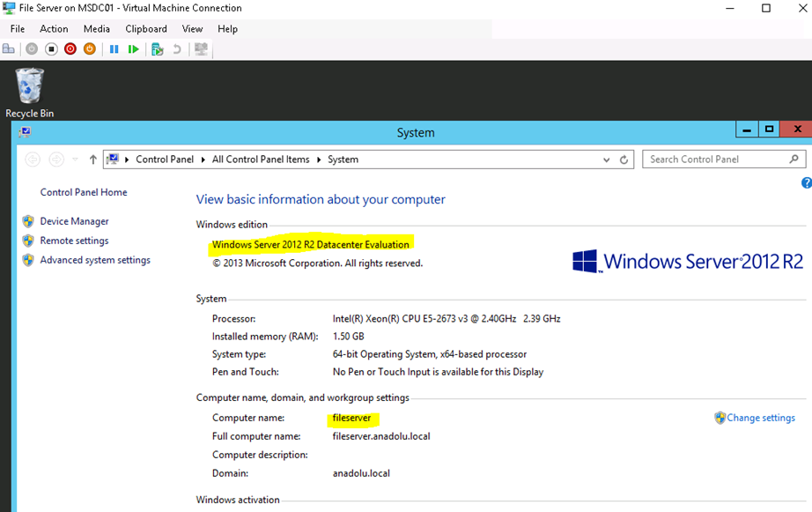The width and height of the screenshot is (812, 512).
Task: Click the shield beside Advanced system settings
Action: pos(28,260)
